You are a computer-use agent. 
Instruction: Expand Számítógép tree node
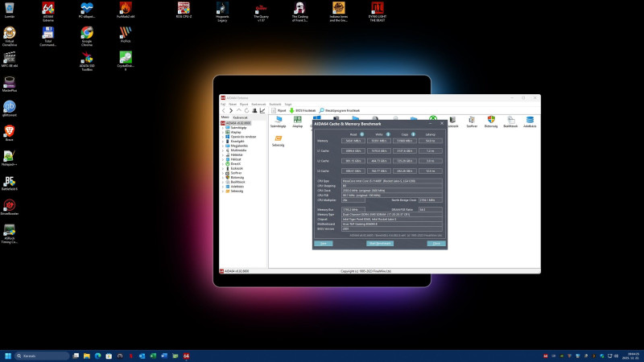[223, 128]
